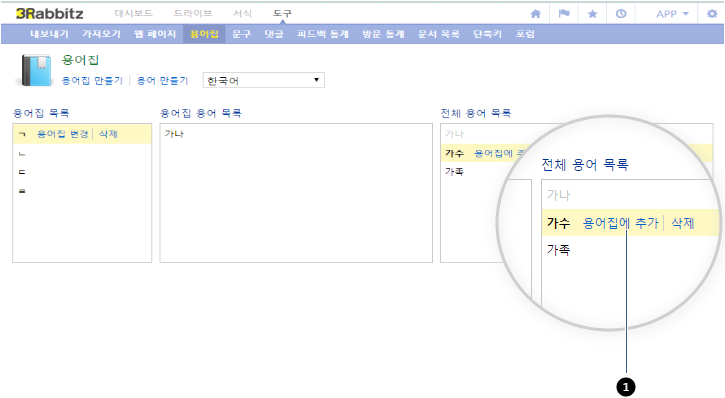
Task: Switch to the 대시보드 tab
Action: coord(133,13)
